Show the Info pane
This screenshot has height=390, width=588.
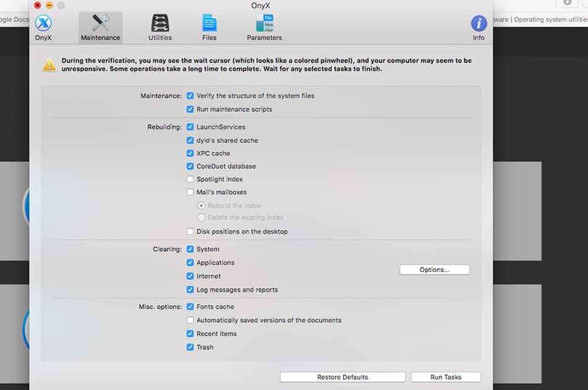[478, 27]
